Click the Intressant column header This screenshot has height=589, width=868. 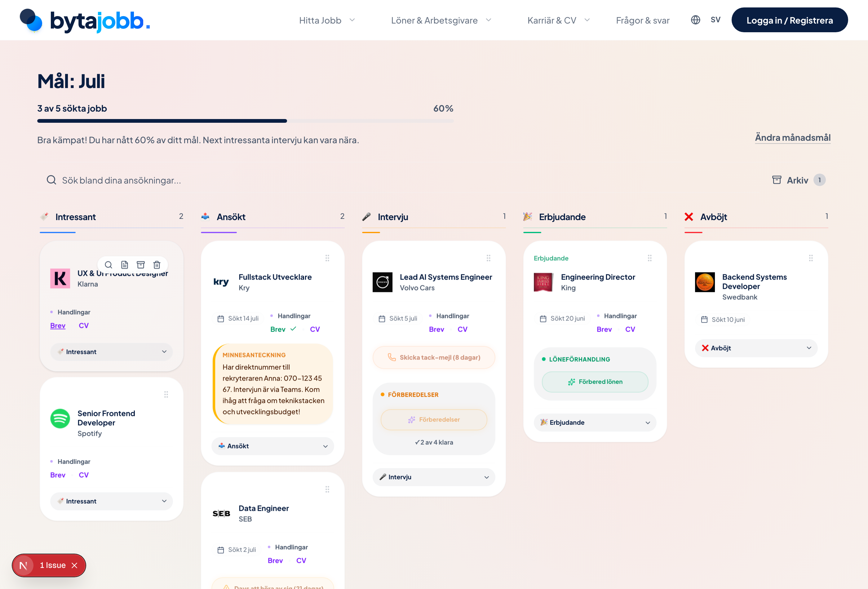click(x=111, y=217)
